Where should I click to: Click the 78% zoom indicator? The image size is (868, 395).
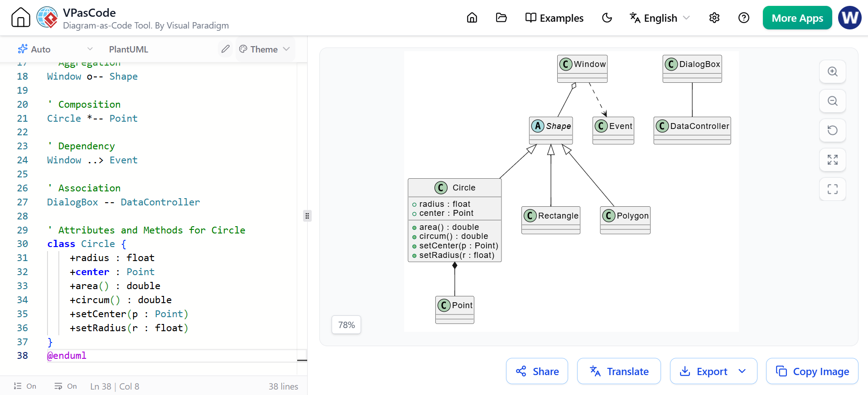pos(347,325)
